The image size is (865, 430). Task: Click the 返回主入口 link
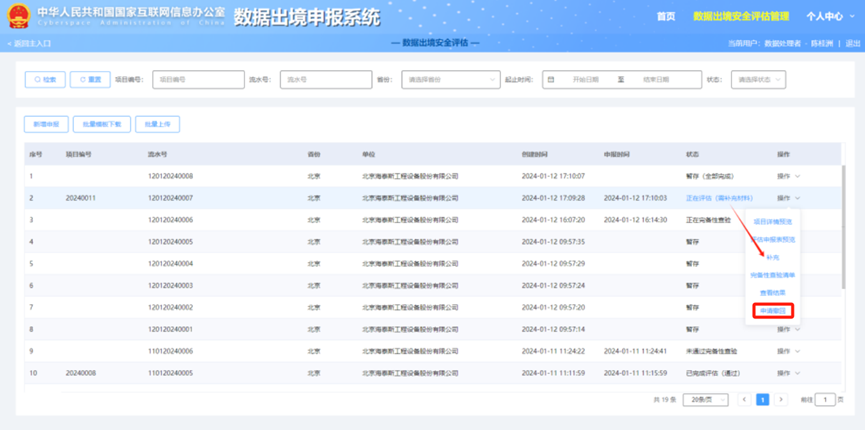(29, 43)
